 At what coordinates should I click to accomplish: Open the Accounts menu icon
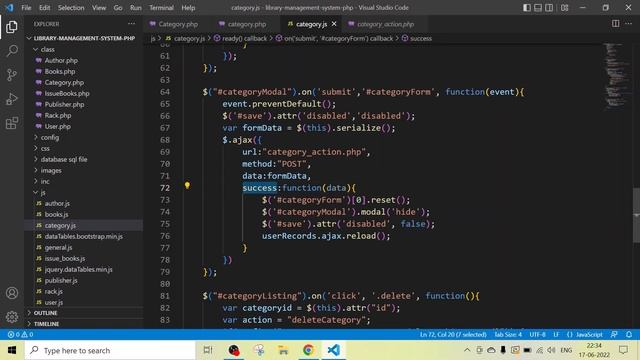[12, 293]
